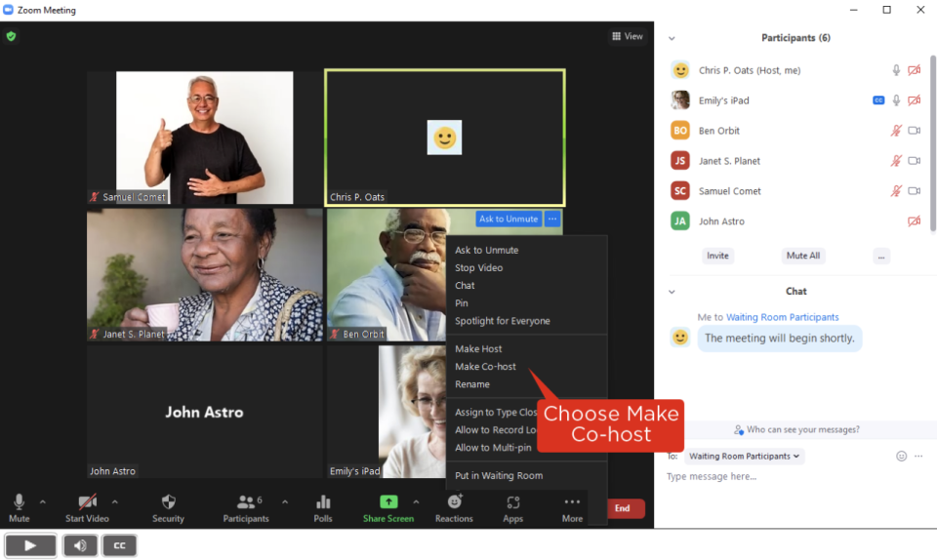Toggle the CC closed captions button
937x560 pixels.
[x=119, y=545]
